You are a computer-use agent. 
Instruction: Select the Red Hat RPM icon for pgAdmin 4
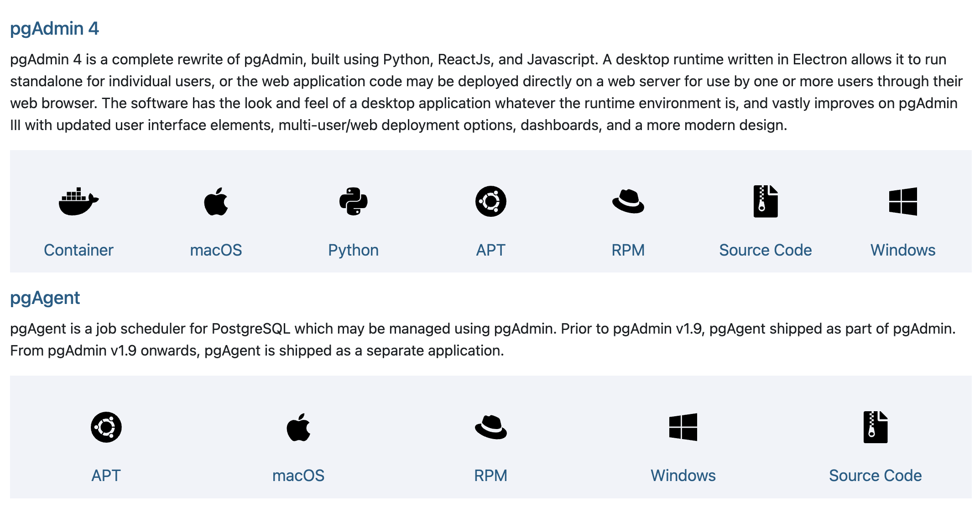pos(628,202)
